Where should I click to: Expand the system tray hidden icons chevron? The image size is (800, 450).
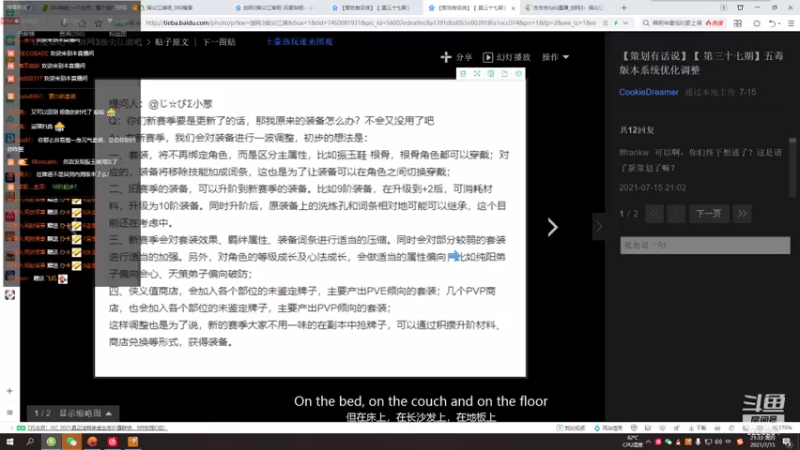[x=648, y=442]
